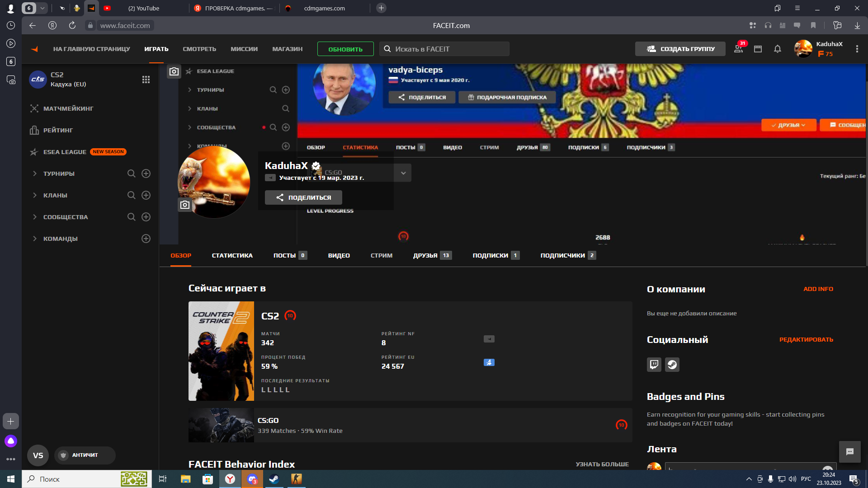Screen dimensions: 868x488
Task: Open the browser tab group dropdown arrow
Action: pyautogui.click(x=42, y=8)
